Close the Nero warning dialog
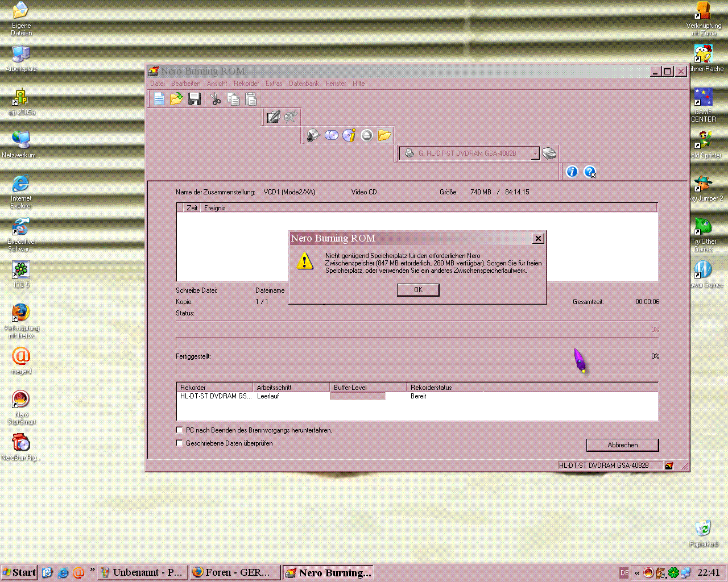This screenshot has width=728, height=582. point(538,239)
